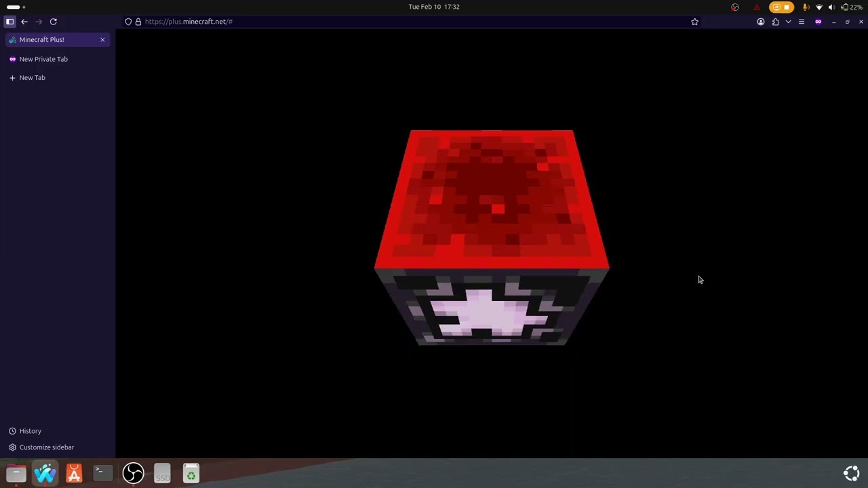Viewport: 868px width, 488px height.
Task: Click the microphone status icon
Action: [806, 7]
